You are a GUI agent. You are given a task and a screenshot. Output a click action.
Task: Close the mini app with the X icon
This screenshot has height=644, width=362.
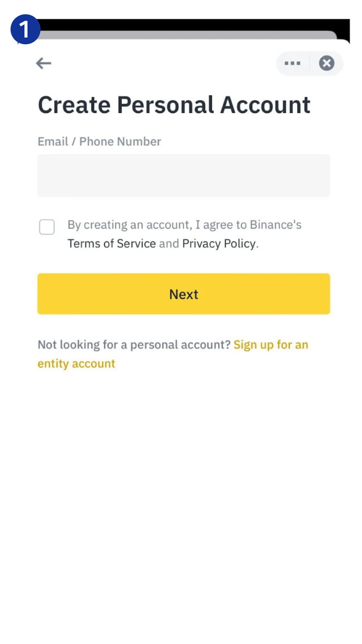[326, 63]
